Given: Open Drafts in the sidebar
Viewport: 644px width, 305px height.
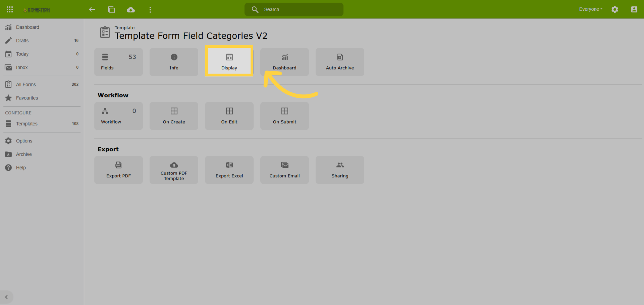Looking at the screenshot, I should tap(42, 40).
